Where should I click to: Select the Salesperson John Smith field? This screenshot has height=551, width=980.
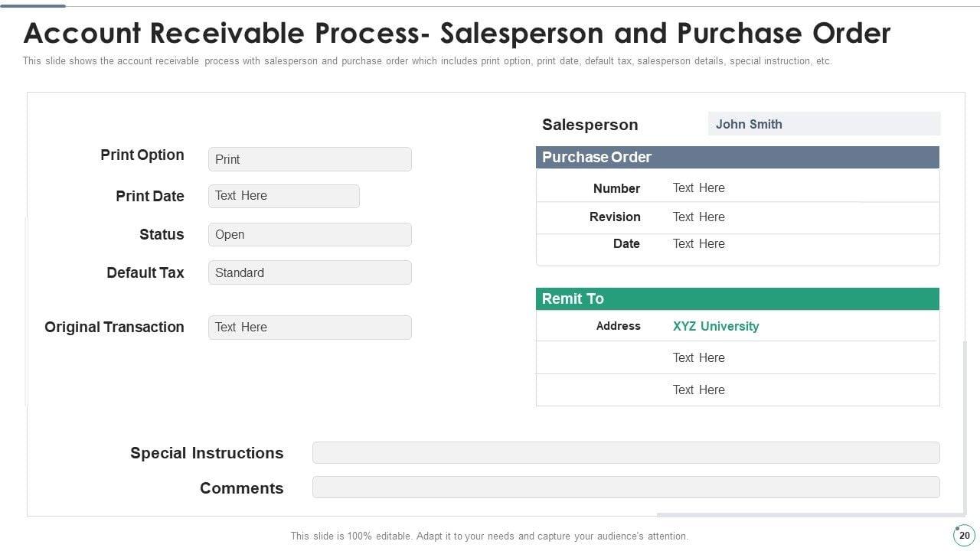tap(823, 124)
